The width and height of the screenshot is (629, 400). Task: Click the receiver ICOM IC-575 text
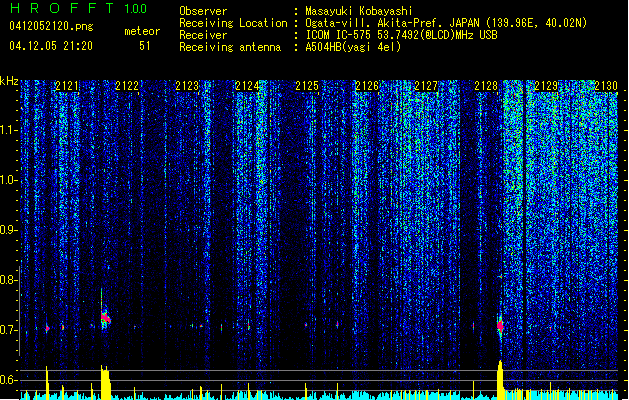pyautogui.click(x=401, y=35)
